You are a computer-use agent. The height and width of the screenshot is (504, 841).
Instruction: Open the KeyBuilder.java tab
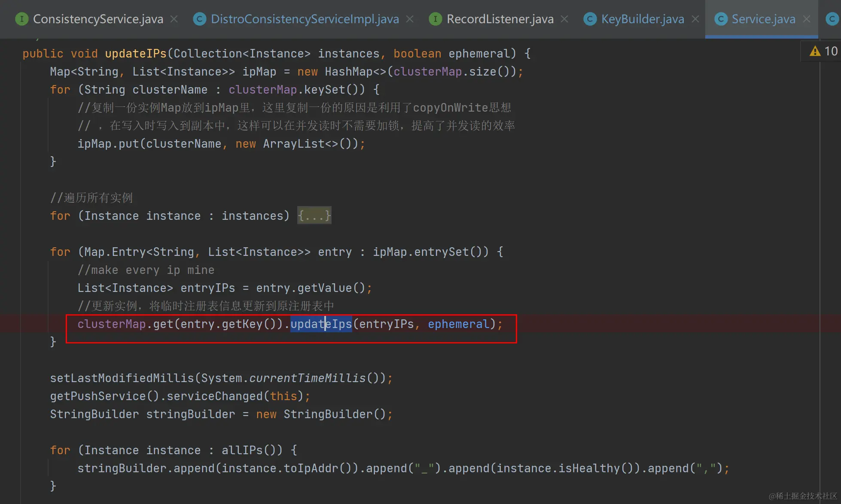642,19
